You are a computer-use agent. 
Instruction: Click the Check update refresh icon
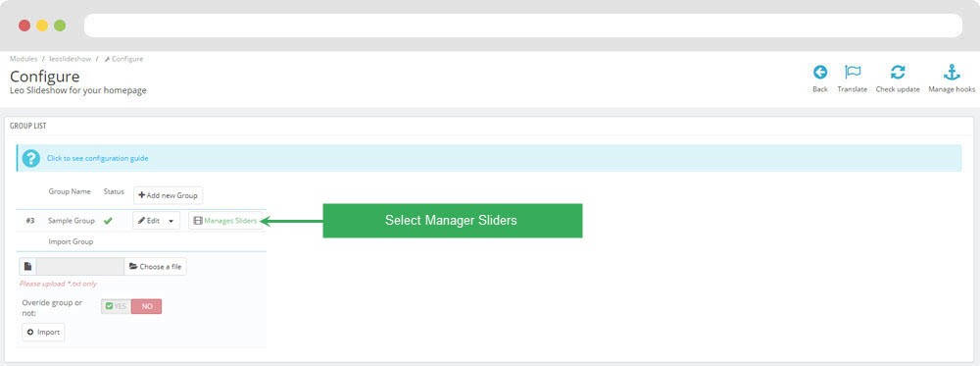898,72
